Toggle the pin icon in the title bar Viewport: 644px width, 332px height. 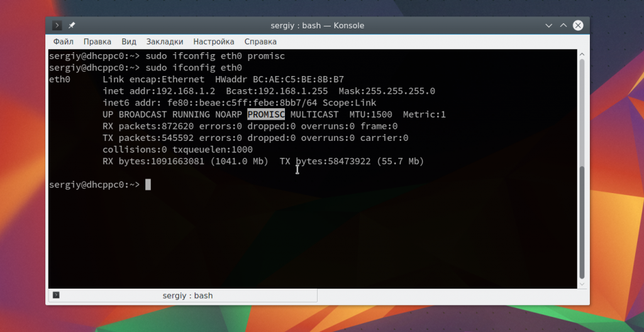tap(72, 26)
